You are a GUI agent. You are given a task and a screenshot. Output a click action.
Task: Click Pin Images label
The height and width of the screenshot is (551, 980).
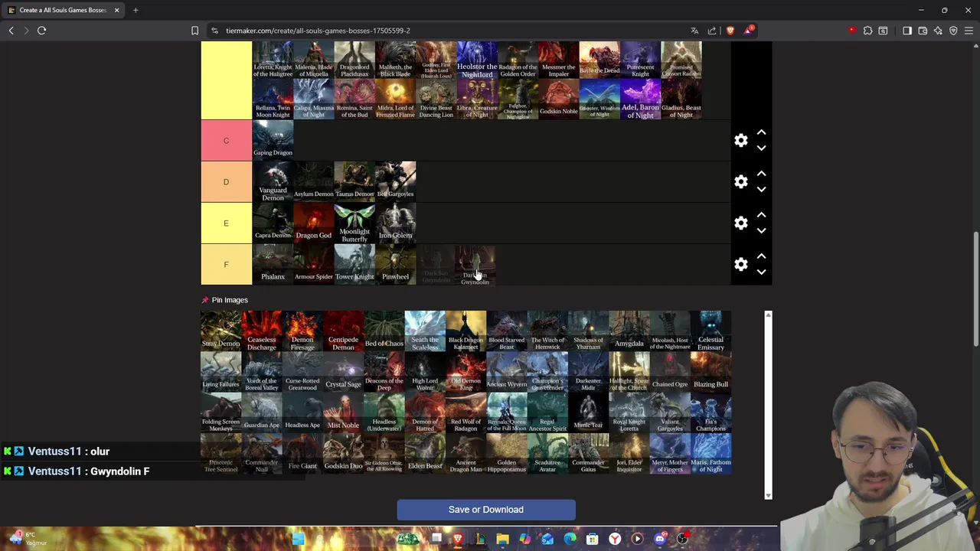230,300
